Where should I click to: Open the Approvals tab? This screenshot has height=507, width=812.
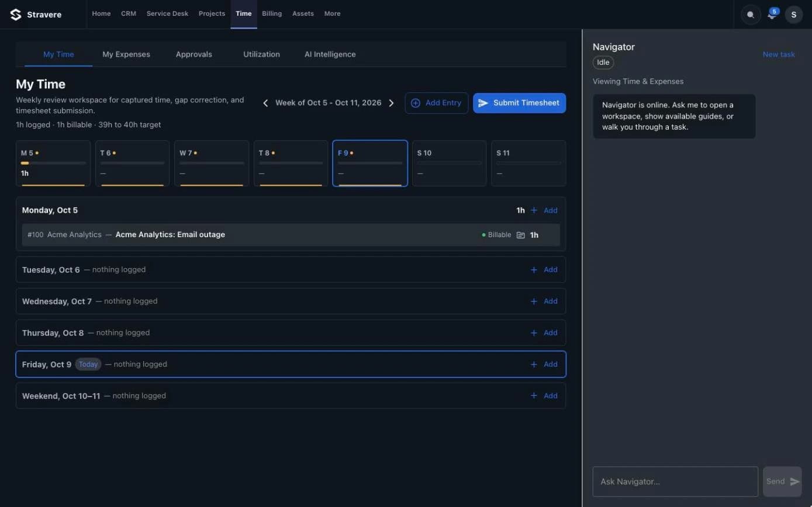click(194, 54)
